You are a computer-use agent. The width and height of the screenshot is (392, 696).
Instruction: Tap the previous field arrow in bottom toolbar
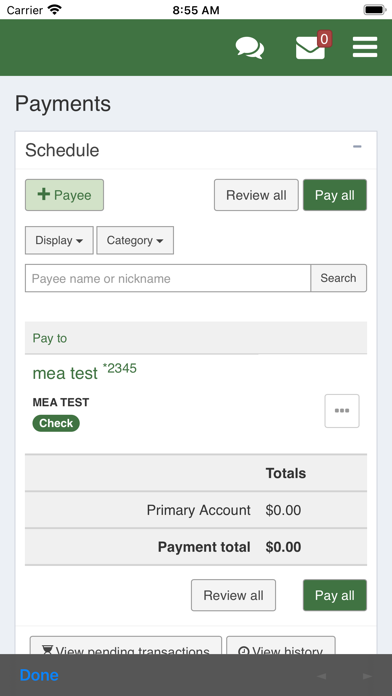pyautogui.click(x=322, y=676)
